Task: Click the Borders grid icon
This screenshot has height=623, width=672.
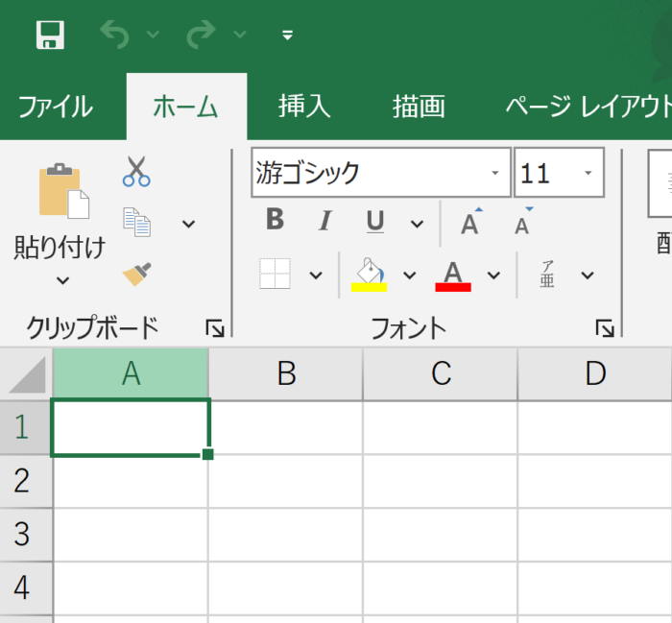Action: point(275,275)
